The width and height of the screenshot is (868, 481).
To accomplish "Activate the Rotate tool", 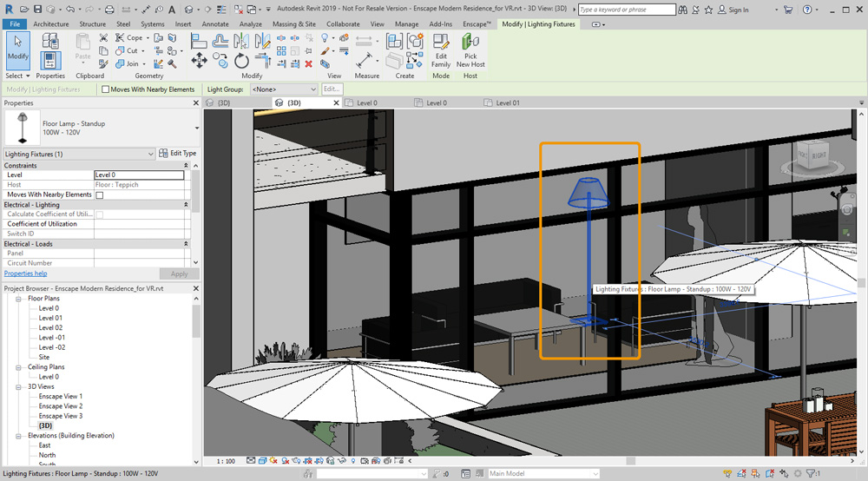I will 241,60.
